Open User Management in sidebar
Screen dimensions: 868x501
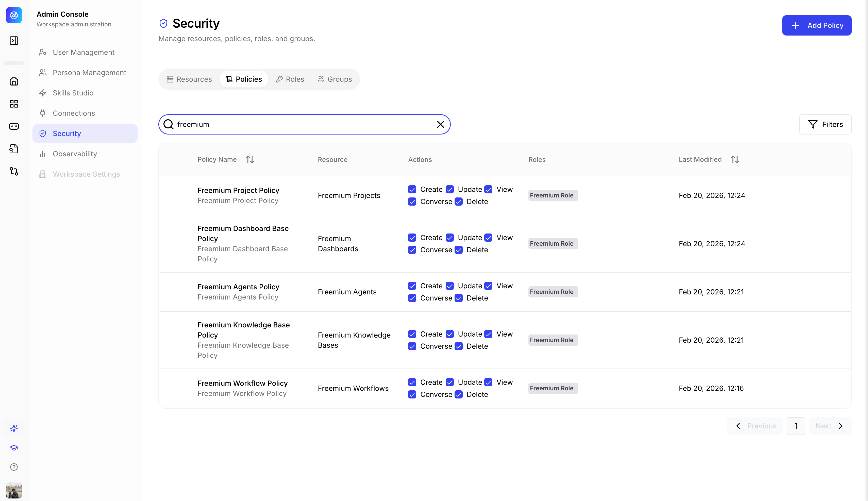coord(85,52)
